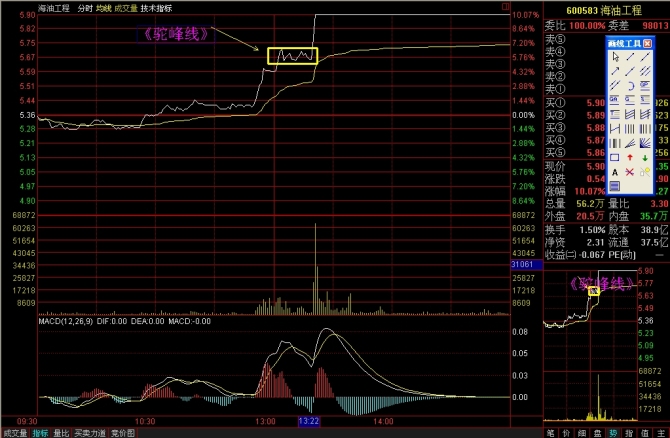Click the 内盘 35.7万 value
The width and height of the screenshot is (670, 438).
(x=654, y=216)
